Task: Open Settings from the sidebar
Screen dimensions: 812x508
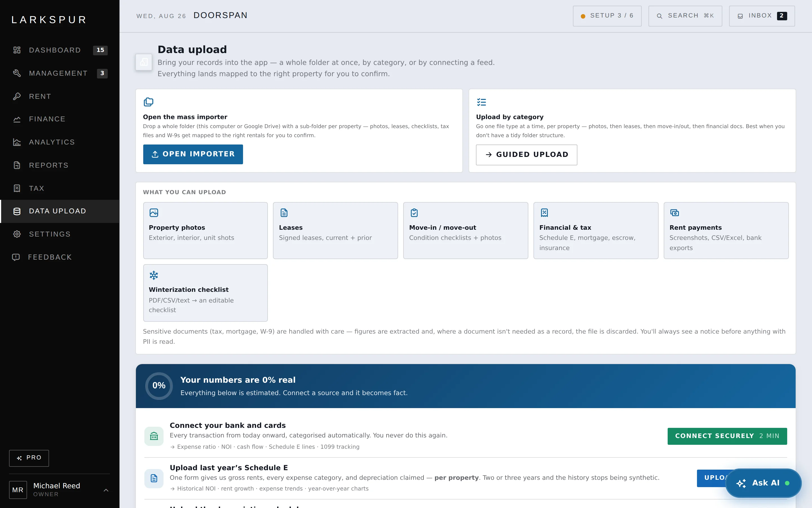Action: point(60,234)
